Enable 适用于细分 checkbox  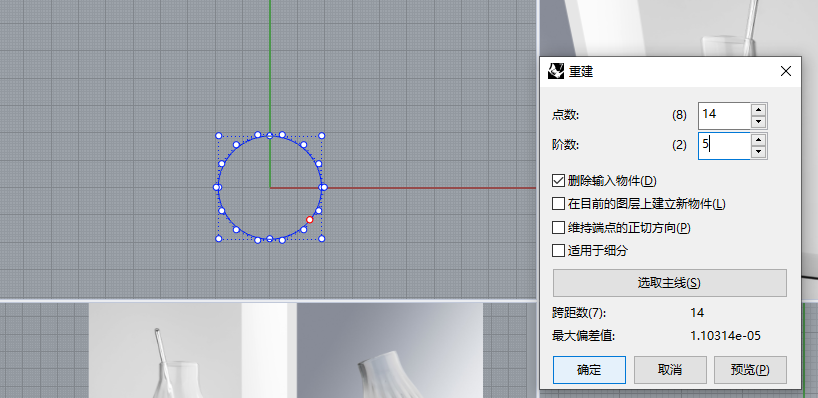(x=558, y=250)
